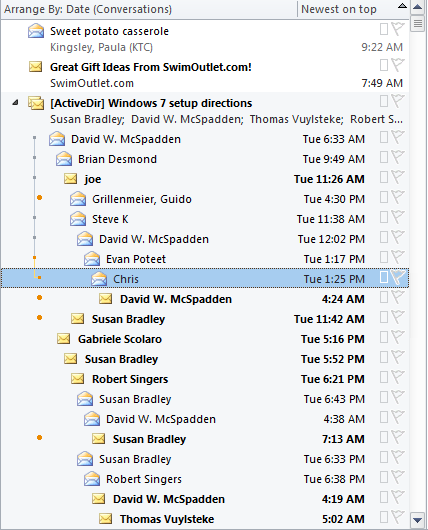Select Susan Bradley Tue 11:42 AM message

coord(205,318)
